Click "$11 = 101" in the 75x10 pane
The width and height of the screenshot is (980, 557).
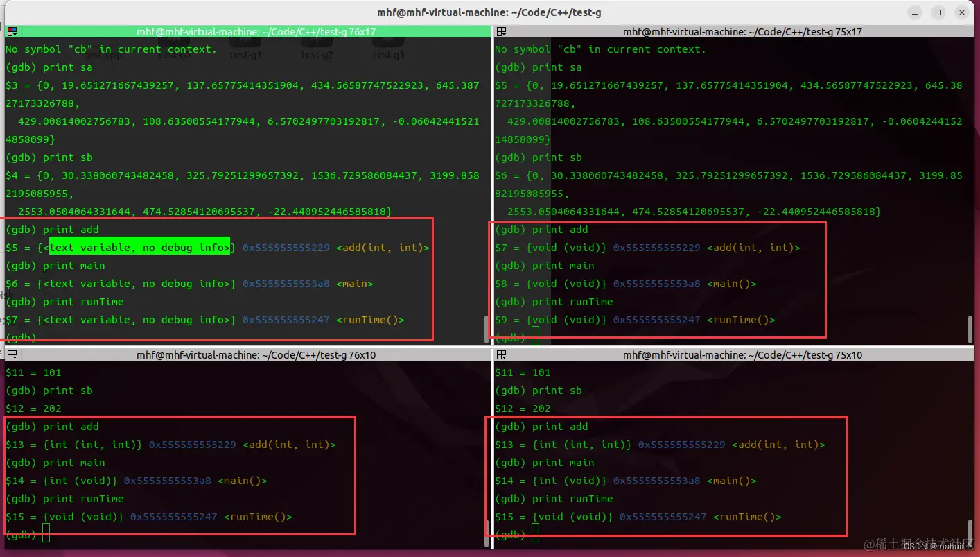pos(523,372)
